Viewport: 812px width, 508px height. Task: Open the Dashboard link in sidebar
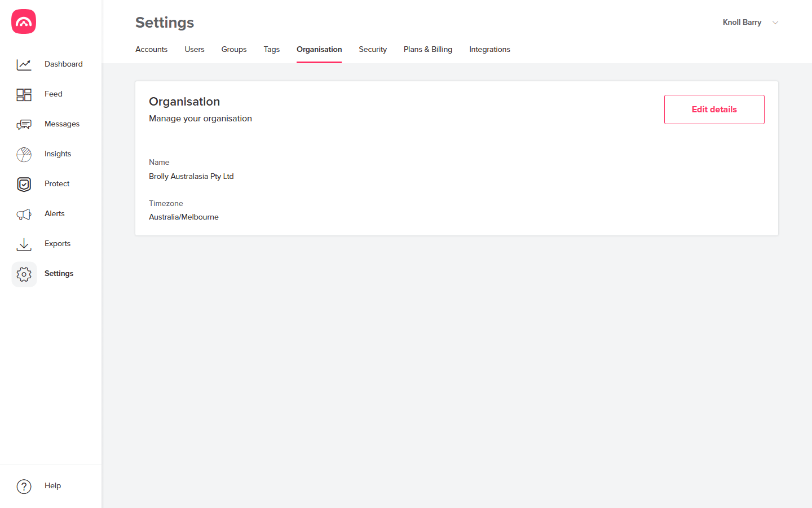(64, 64)
